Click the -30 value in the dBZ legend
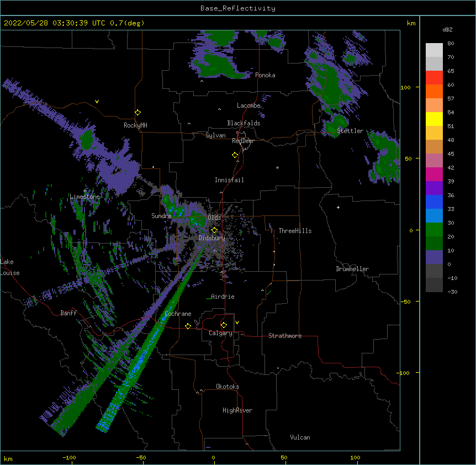 point(452,292)
